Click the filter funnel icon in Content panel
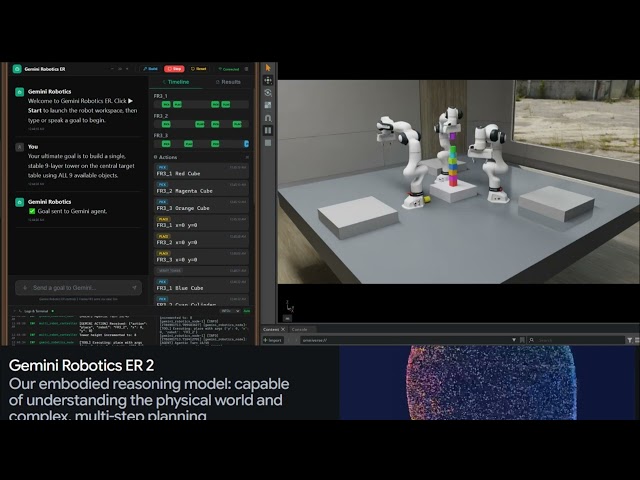 [630, 340]
